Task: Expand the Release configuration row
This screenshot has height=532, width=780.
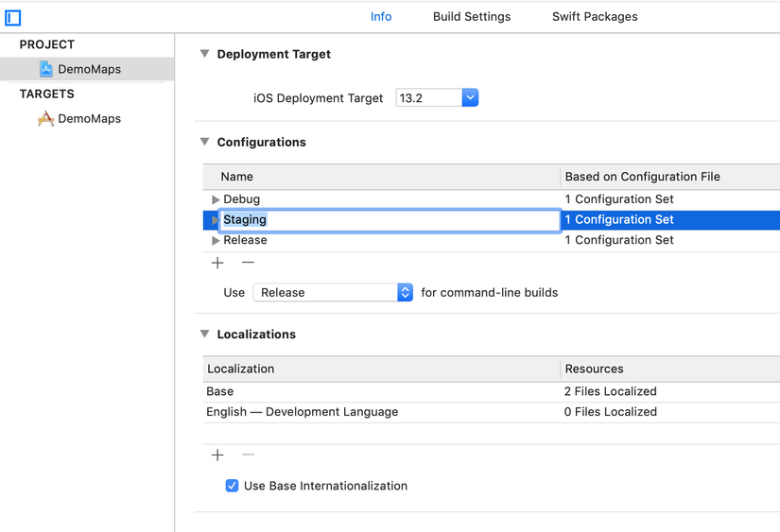Action: click(216, 241)
